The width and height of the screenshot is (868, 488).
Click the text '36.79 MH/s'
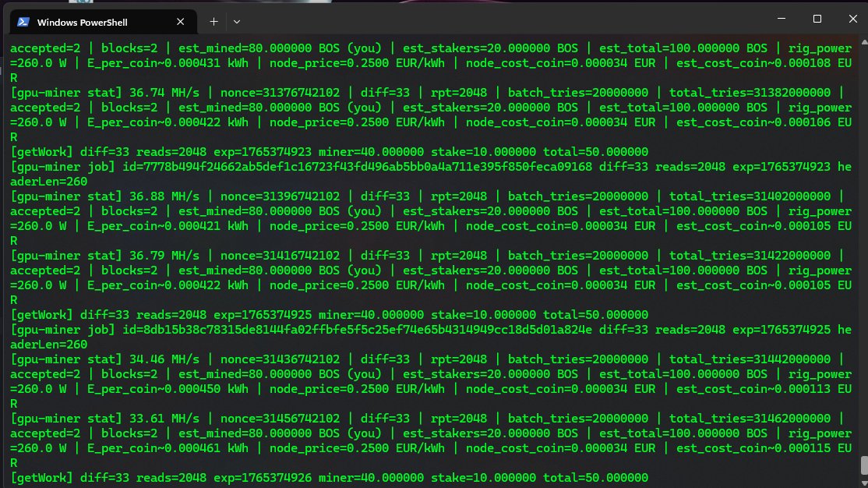[164, 256]
